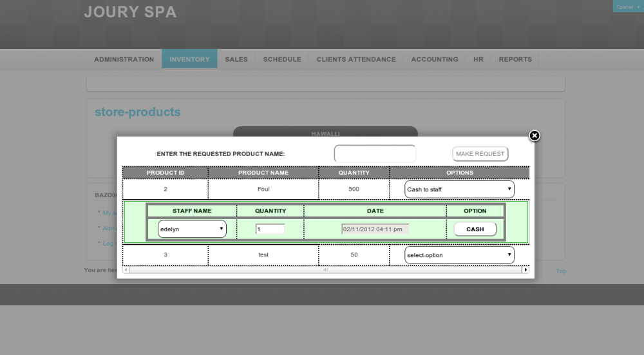644x355 pixels.
Task: Click the DATE column header
Action: point(375,211)
